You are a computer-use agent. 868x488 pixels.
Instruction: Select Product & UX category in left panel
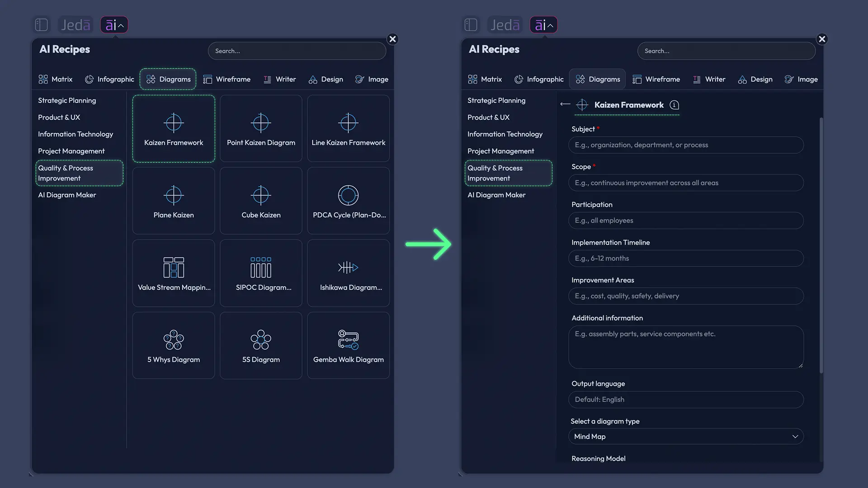(59, 117)
